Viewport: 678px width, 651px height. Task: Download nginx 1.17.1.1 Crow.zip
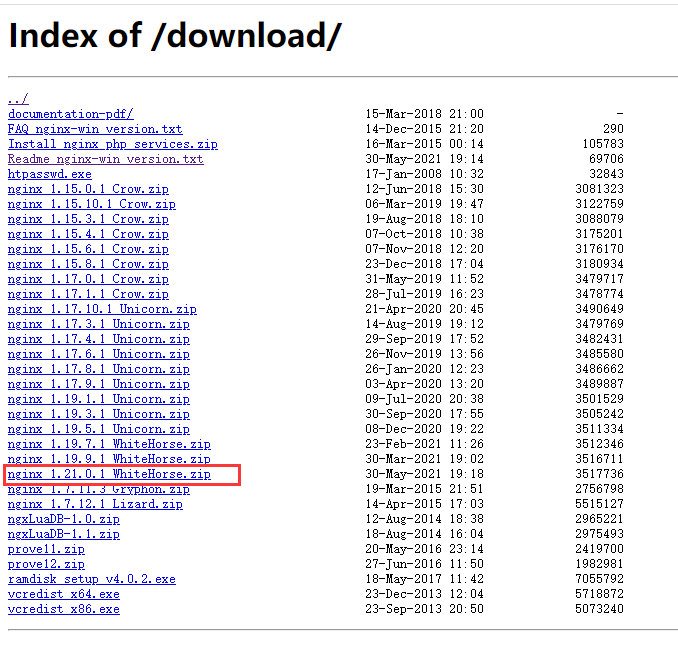88,294
